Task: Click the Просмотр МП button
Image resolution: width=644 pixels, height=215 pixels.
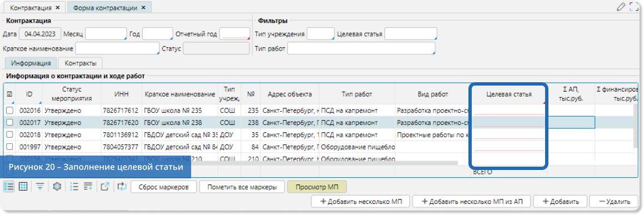Action: click(317, 187)
